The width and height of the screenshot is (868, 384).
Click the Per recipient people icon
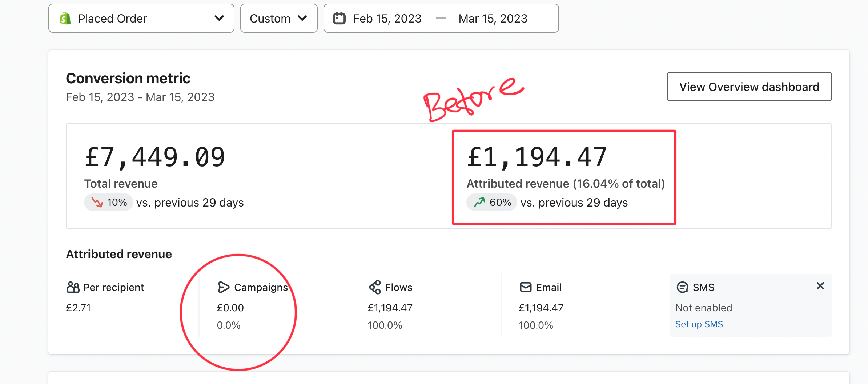(73, 287)
